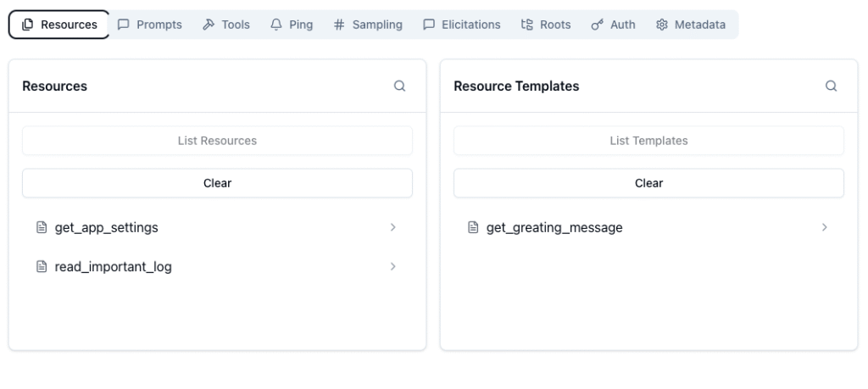Click the file icon beside get_app_settings
Screen dimensions: 868x389
41,228
